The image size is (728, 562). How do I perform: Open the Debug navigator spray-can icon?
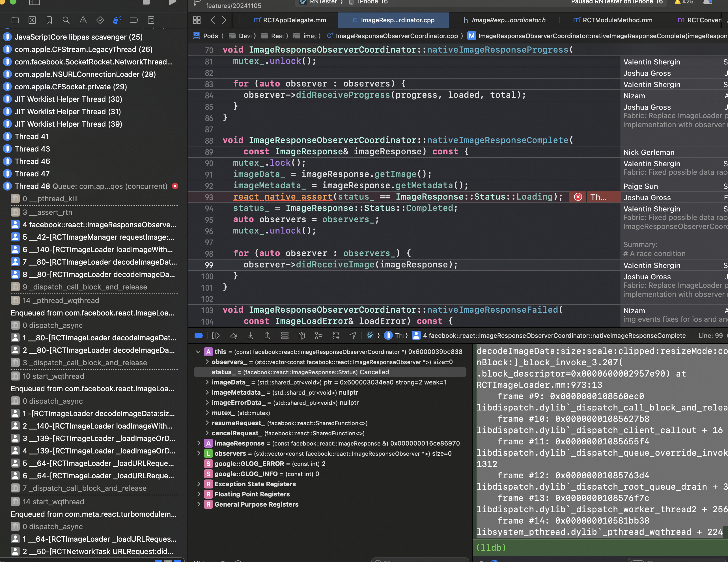(x=117, y=20)
